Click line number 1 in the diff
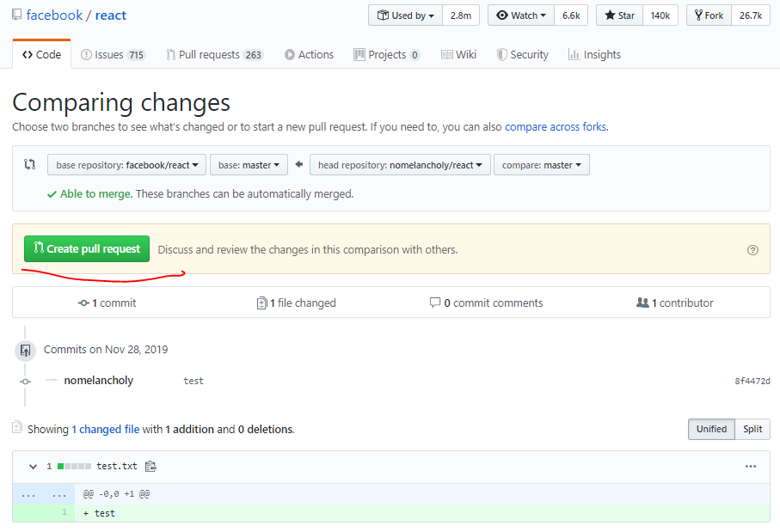Image resolution: width=780 pixels, height=532 pixels. [x=64, y=512]
